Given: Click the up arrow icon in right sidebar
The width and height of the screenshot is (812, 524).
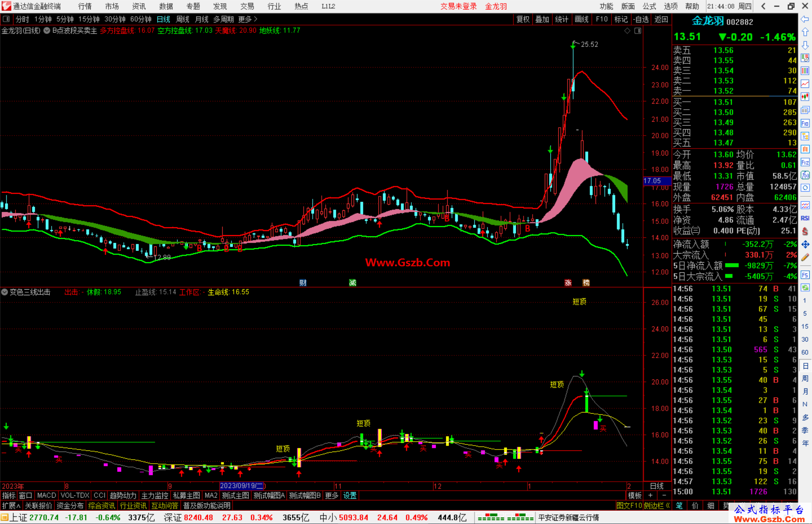Looking at the screenshot, I should click(x=805, y=32).
